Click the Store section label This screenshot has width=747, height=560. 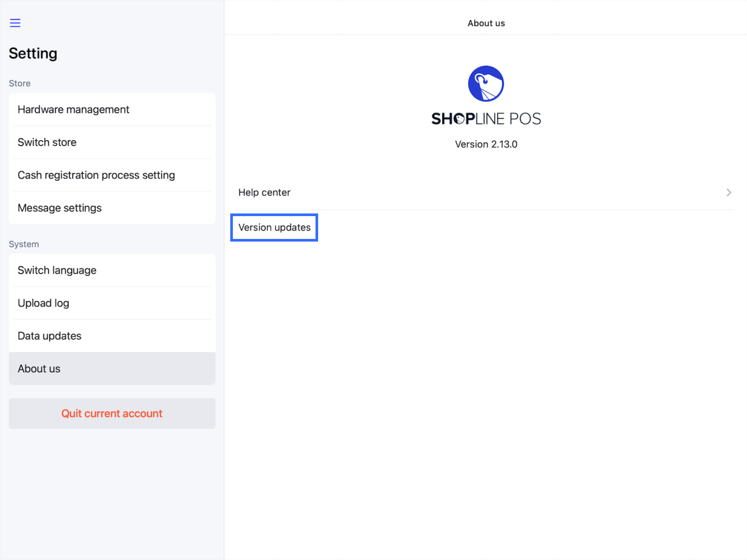coord(20,83)
